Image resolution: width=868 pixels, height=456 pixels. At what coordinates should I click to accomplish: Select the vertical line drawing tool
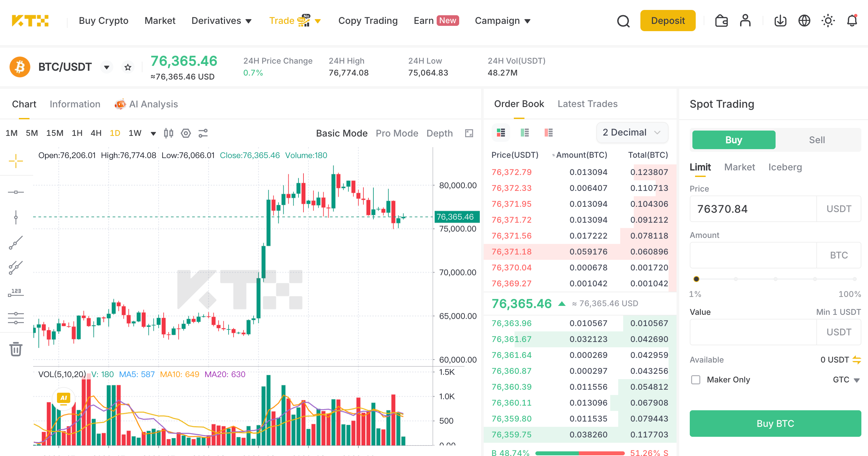[16, 217]
